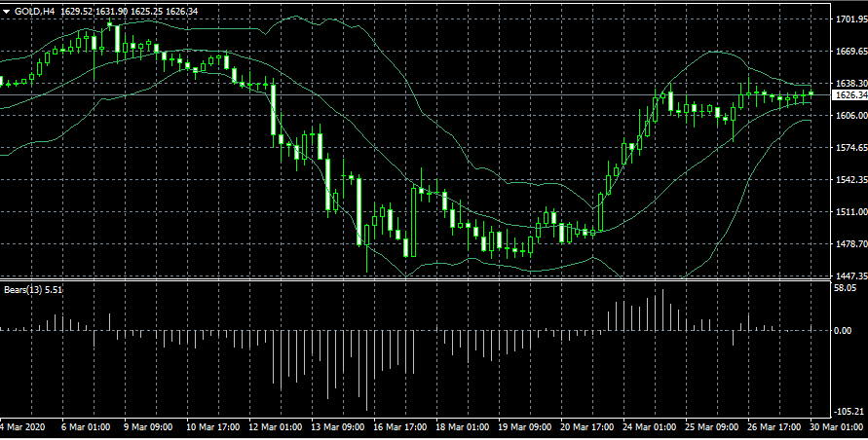Click the 13 Mar 09:00 time label
Viewport: 868px width, 440px height.
coord(338,427)
